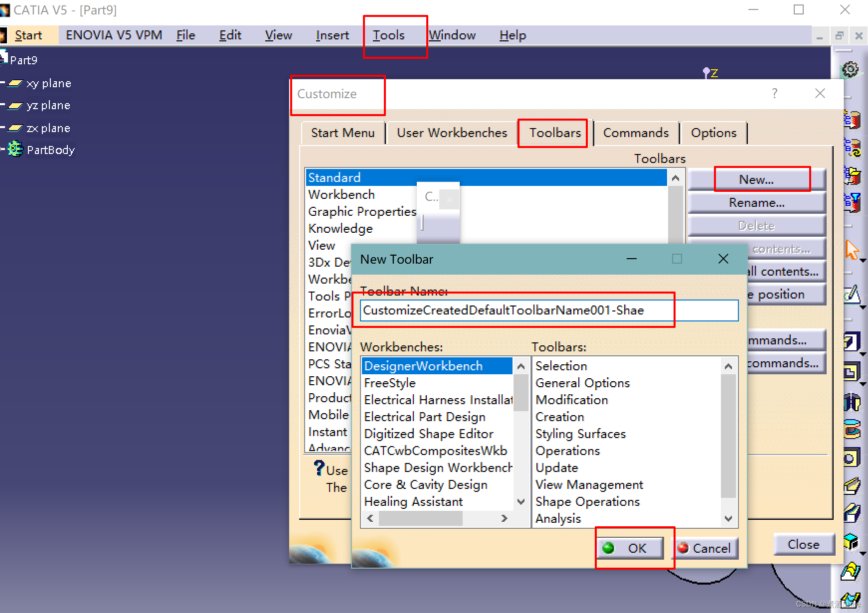Click the xy plane icon in tree
This screenshot has width=868, height=613.
point(15,84)
